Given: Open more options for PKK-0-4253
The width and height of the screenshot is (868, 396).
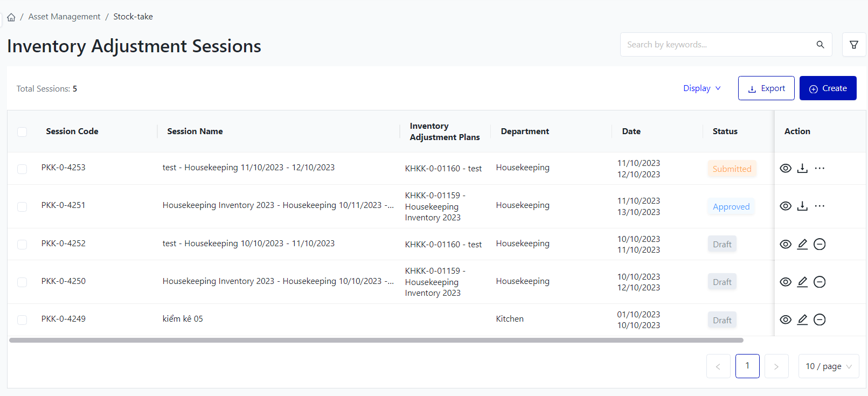Looking at the screenshot, I should [819, 169].
